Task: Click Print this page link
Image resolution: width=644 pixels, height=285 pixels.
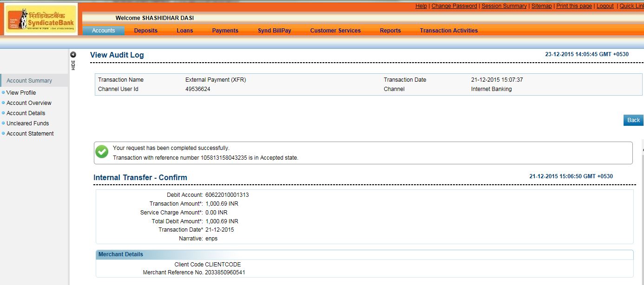Action: pyautogui.click(x=574, y=6)
